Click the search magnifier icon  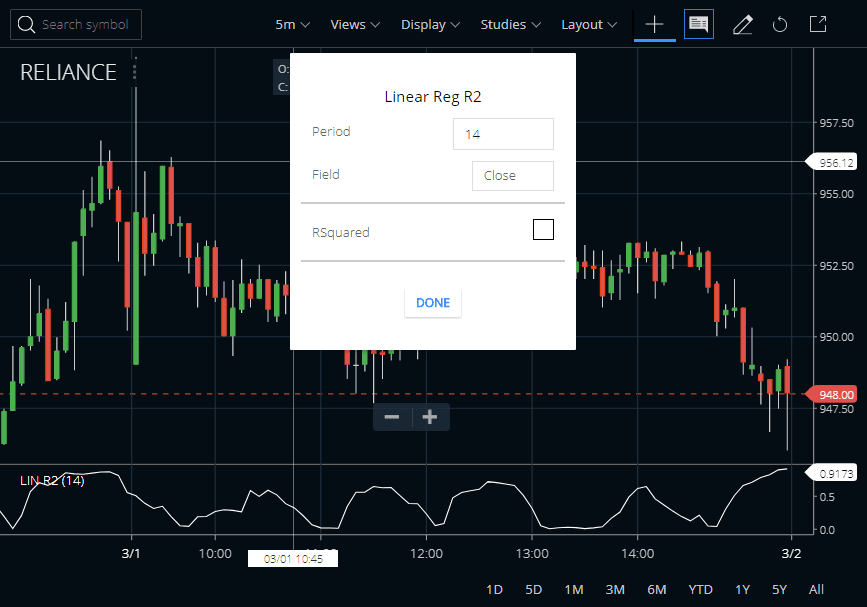click(x=26, y=24)
